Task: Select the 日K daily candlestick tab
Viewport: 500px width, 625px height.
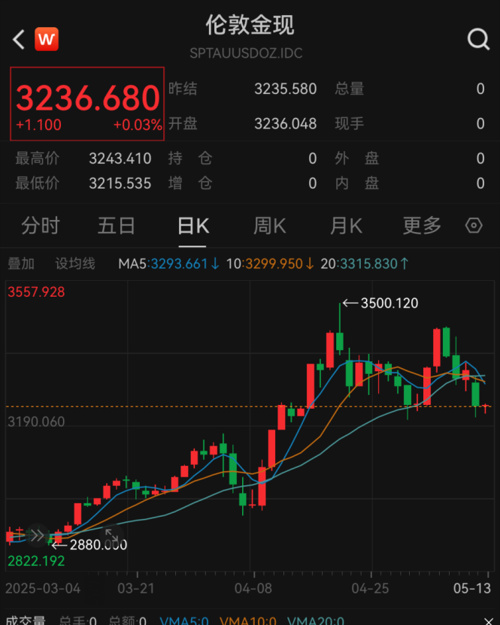Action: pyautogui.click(x=193, y=226)
